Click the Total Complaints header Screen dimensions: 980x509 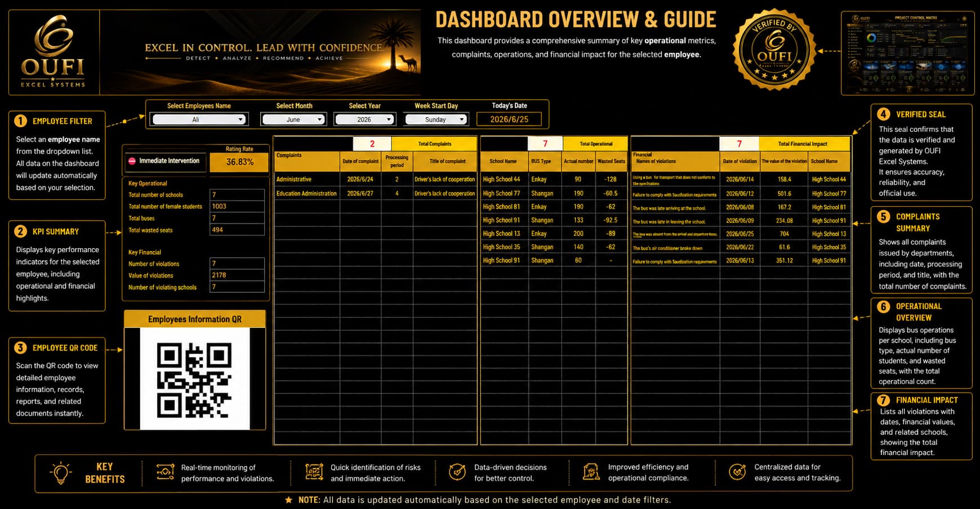(x=435, y=144)
